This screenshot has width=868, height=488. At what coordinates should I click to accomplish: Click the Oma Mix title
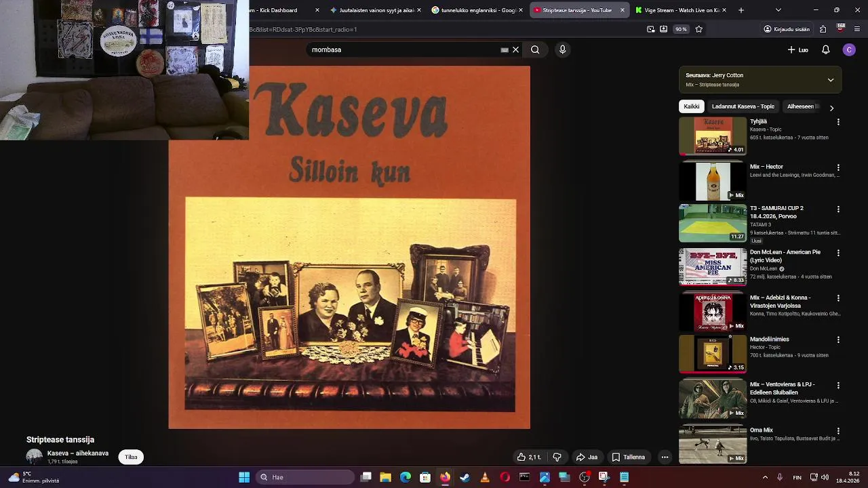(x=761, y=430)
